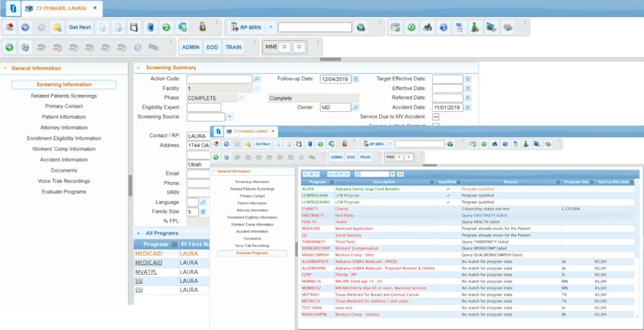Click the EOD button in main window
The width and height of the screenshot is (644, 330).
pyautogui.click(x=213, y=47)
